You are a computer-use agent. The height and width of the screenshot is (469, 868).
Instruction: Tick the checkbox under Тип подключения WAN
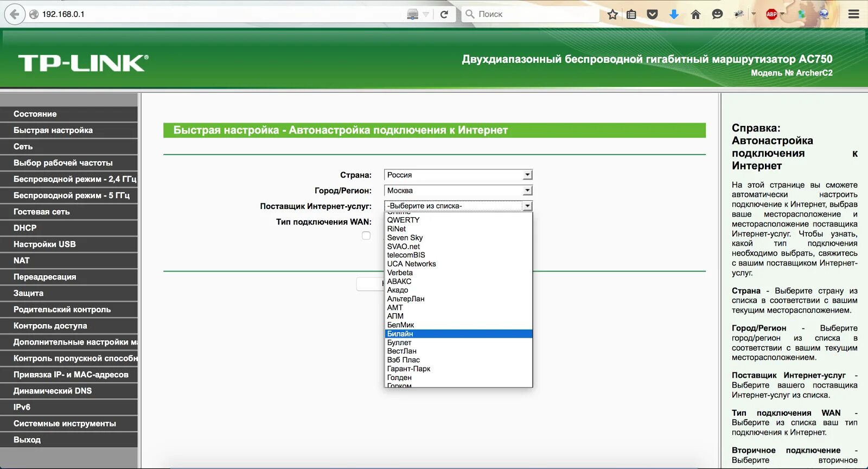pos(366,236)
